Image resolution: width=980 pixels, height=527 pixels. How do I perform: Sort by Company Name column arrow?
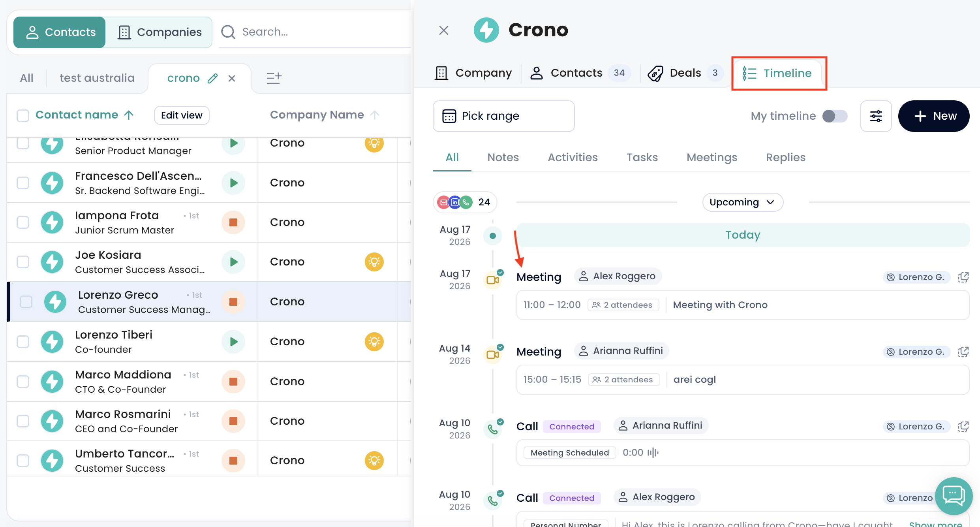(375, 115)
